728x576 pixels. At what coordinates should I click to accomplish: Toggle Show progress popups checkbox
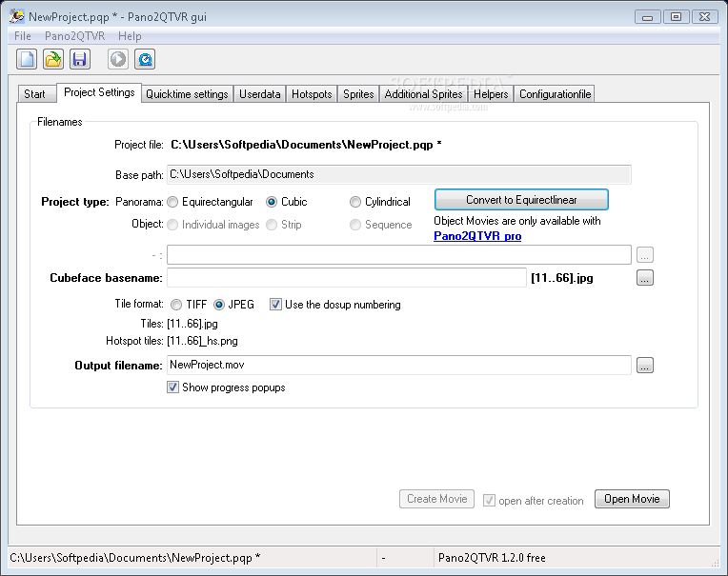point(172,387)
